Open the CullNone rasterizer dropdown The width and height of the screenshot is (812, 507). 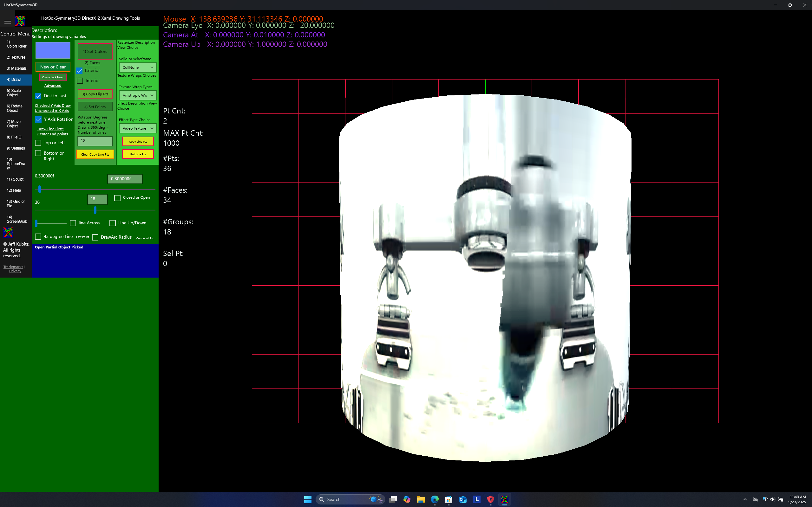pyautogui.click(x=137, y=67)
